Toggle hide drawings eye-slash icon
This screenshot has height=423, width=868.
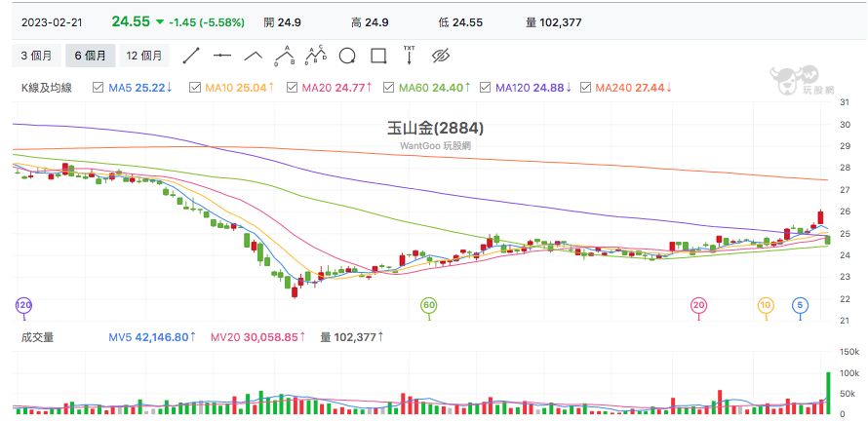pyautogui.click(x=441, y=56)
